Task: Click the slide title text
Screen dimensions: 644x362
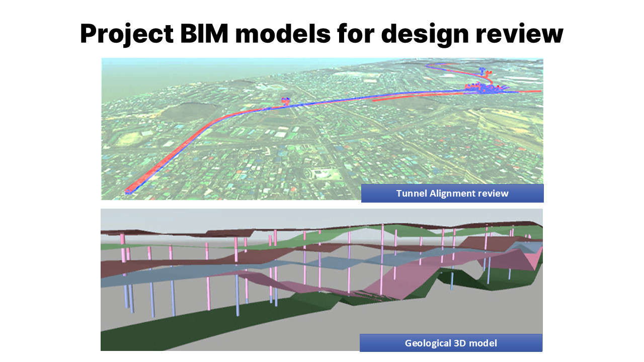Action: tap(321, 34)
